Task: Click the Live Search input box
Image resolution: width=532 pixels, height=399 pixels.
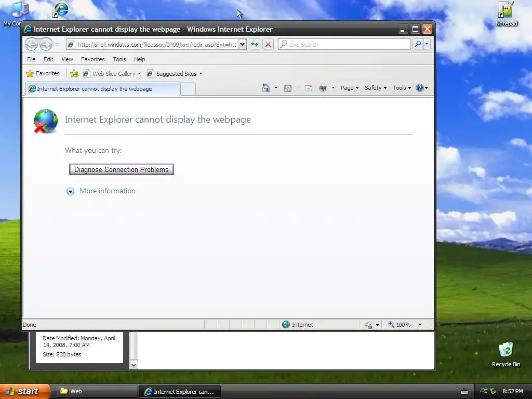Action: [344, 45]
